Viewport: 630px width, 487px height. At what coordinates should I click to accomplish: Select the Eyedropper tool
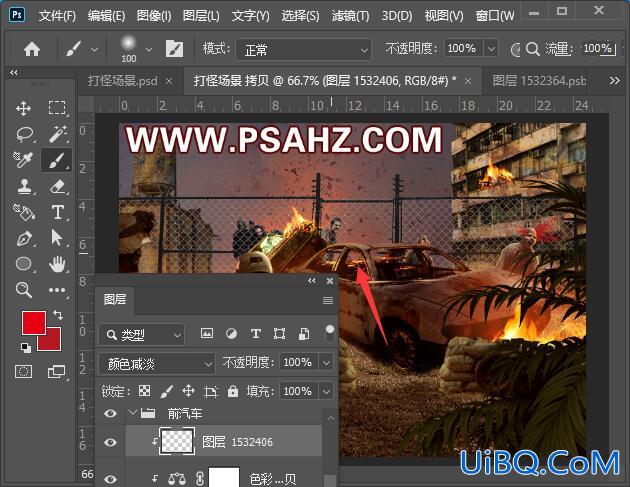[23, 160]
